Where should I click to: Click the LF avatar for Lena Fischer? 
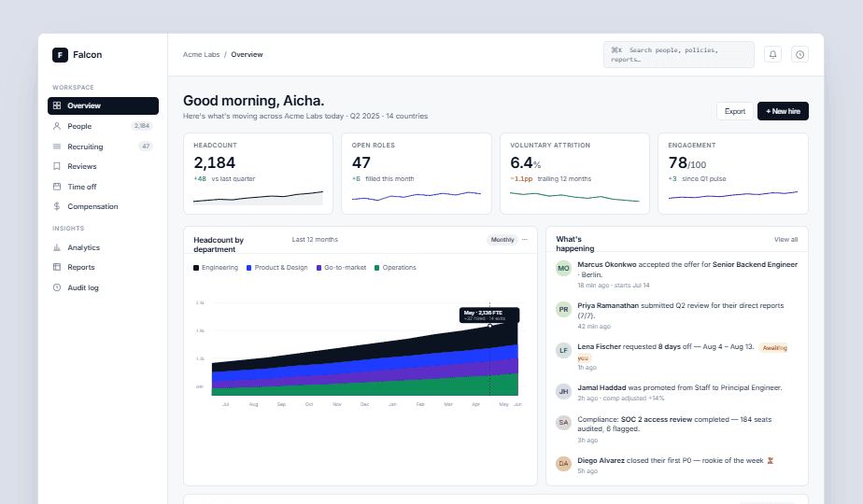[563, 351]
